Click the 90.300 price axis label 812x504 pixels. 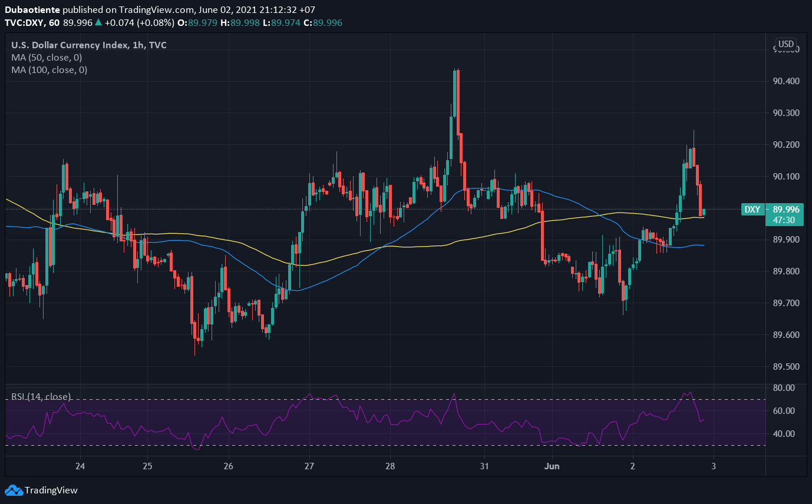point(786,112)
